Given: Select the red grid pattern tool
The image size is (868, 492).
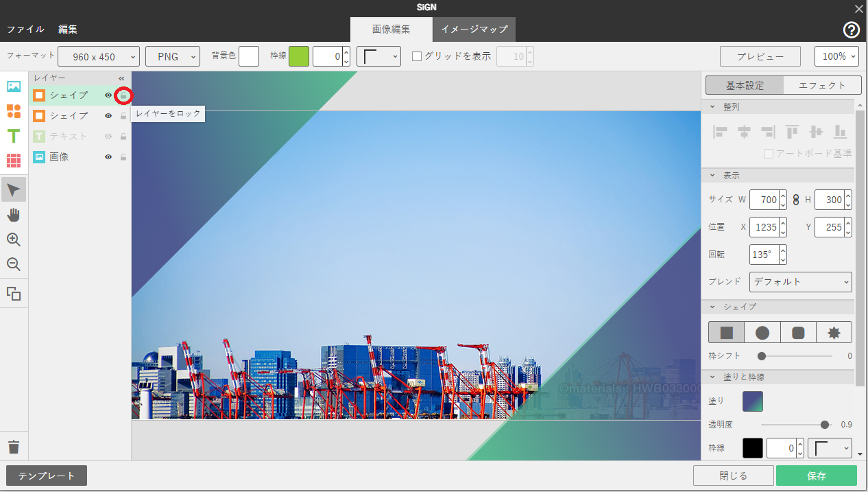Looking at the screenshot, I should click(14, 161).
